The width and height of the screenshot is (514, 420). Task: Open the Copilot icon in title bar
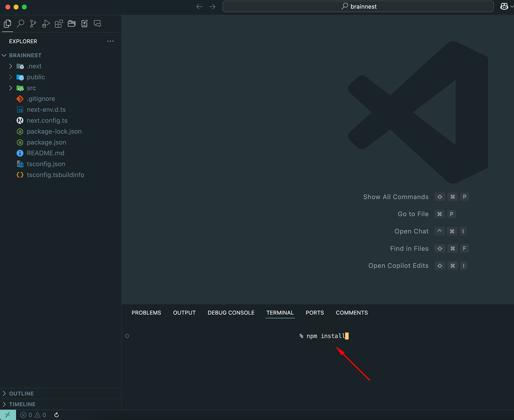pyautogui.click(x=504, y=7)
